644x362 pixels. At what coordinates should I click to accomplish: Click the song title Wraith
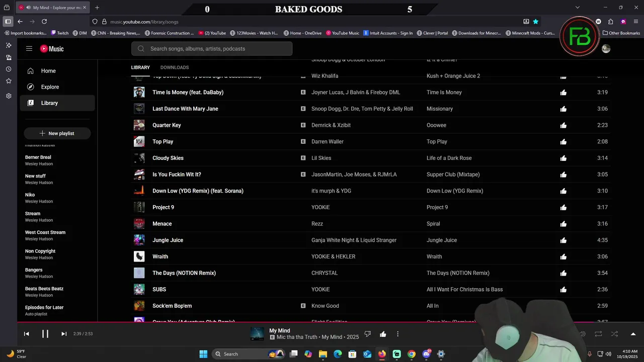160,256
